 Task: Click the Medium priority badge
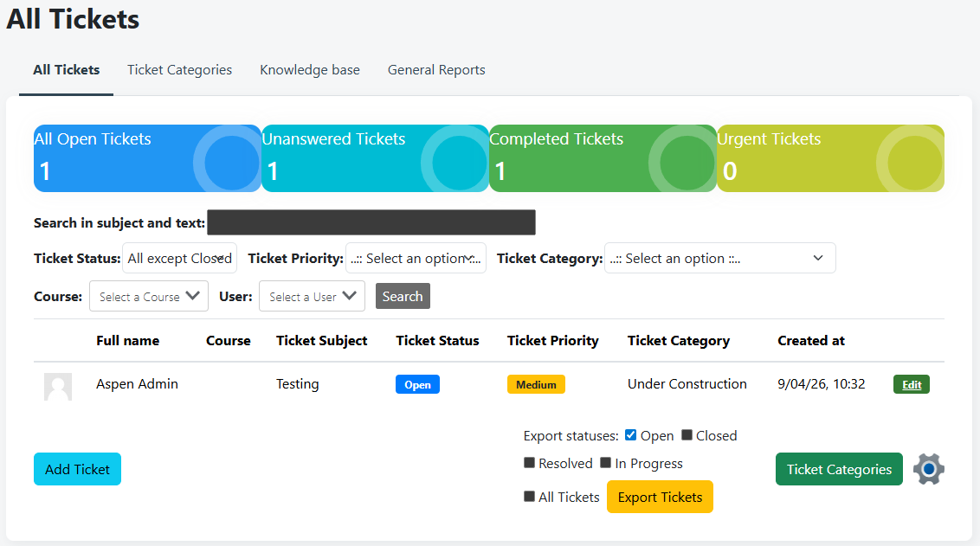(x=536, y=384)
